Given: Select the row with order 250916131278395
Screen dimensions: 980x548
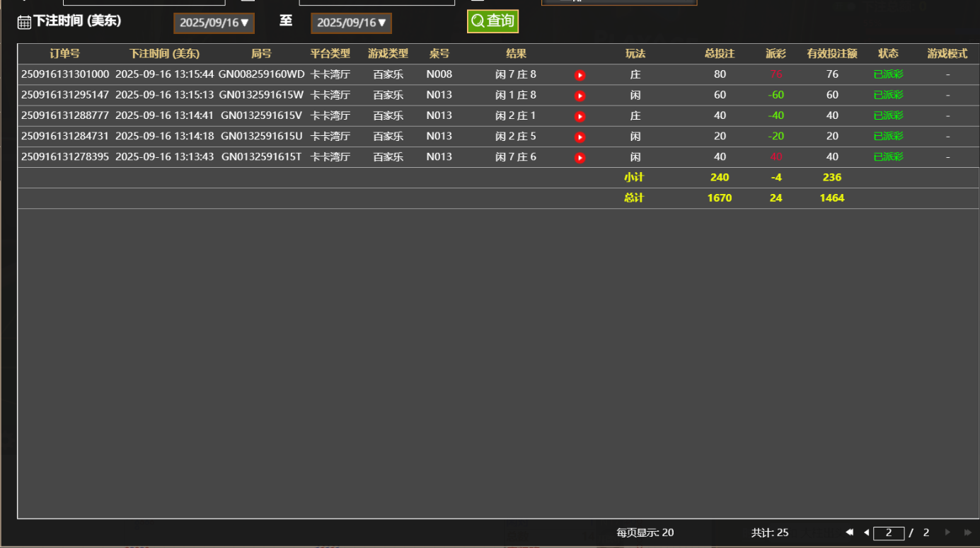Looking at the screenshot, I should pyautogui.click(x=65, y=156).
